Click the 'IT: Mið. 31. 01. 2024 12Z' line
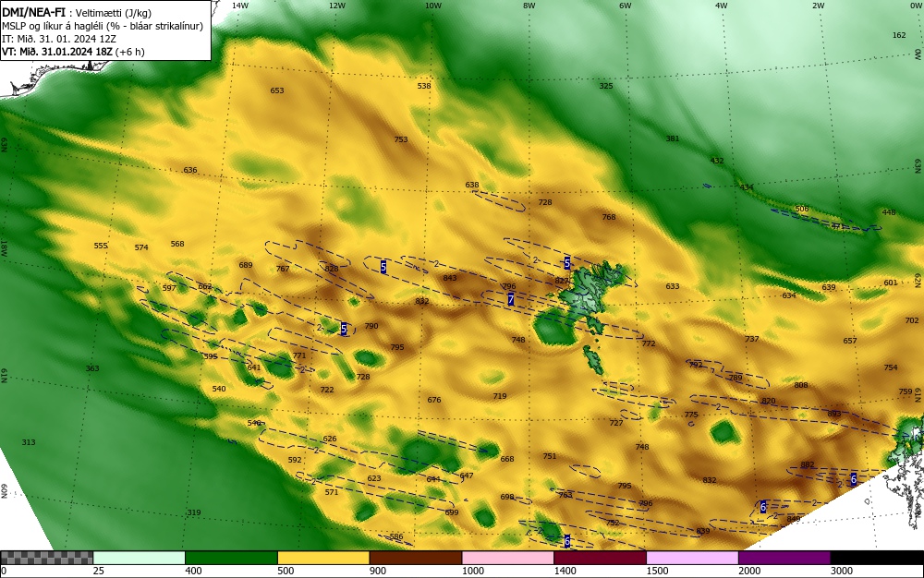The image size is (924, 578). pyautogui.click(x=59, y=39)
